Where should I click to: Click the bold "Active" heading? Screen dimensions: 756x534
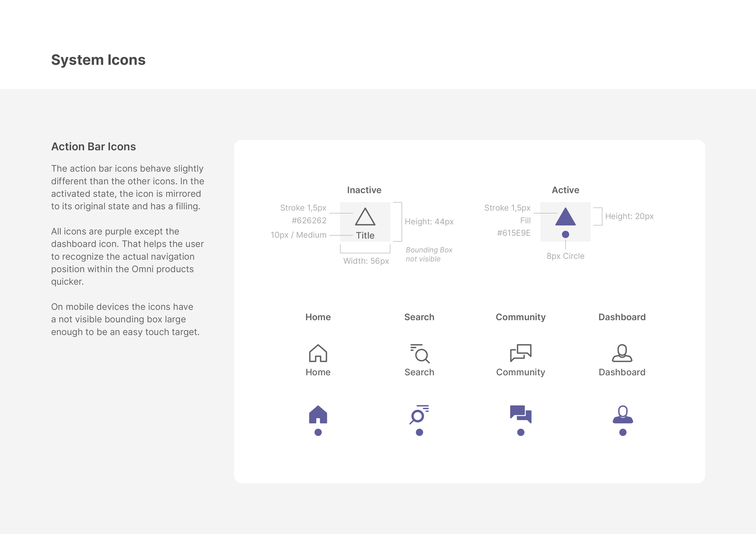[565, 190]
